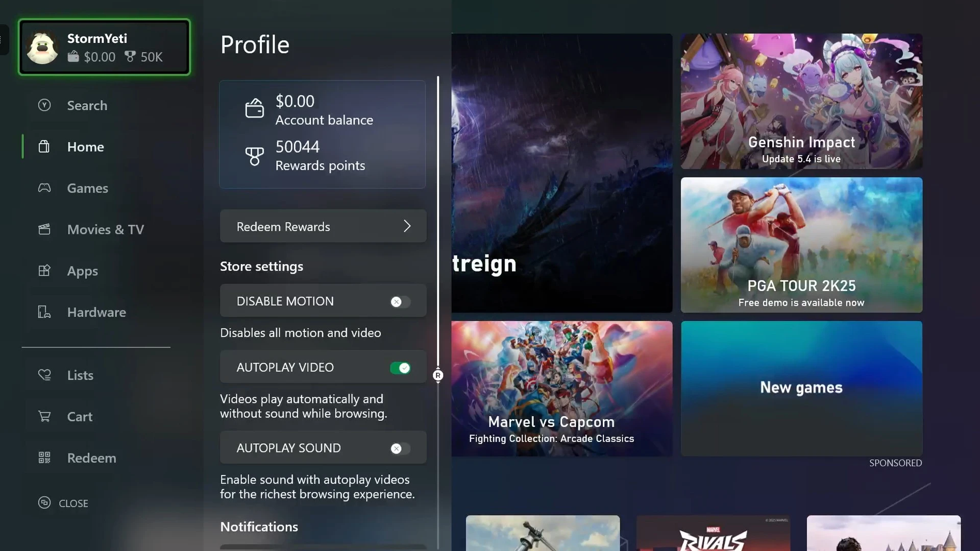Open the New games tile
This screenshot has height=551, width=980.
tap(801, 388)
